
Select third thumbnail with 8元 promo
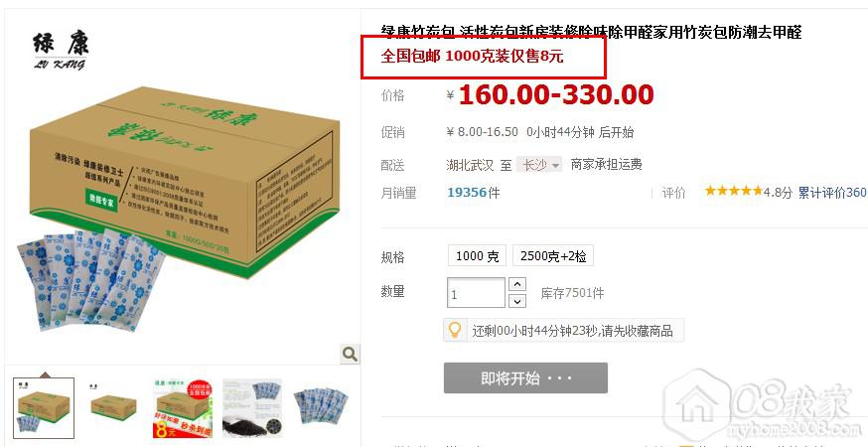pos(183,408)
